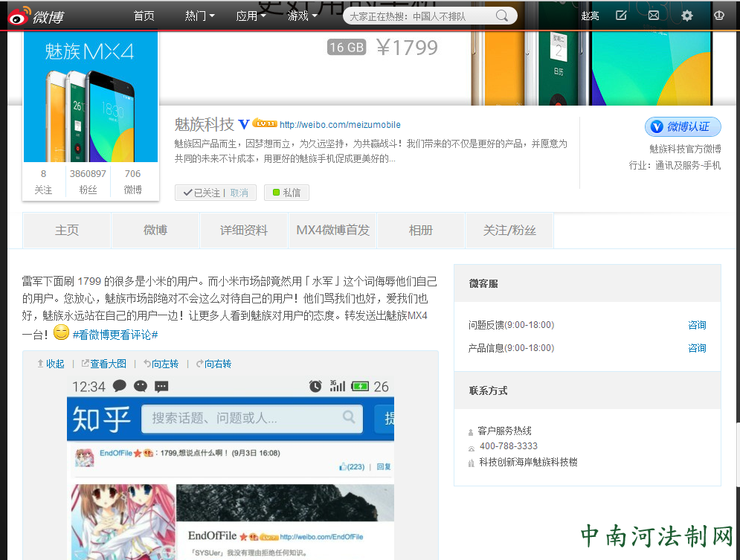The width and height of the screenshot is (740, 560).
Task: Open the settings gear icon
Action: pos(686,16)
